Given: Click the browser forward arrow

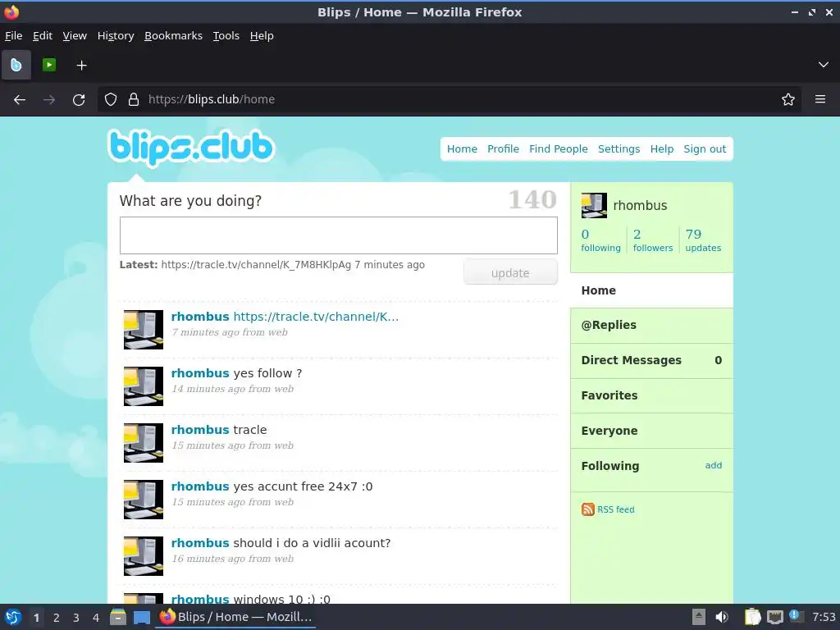Looking at the screenshot, I should tap(49, 99).
